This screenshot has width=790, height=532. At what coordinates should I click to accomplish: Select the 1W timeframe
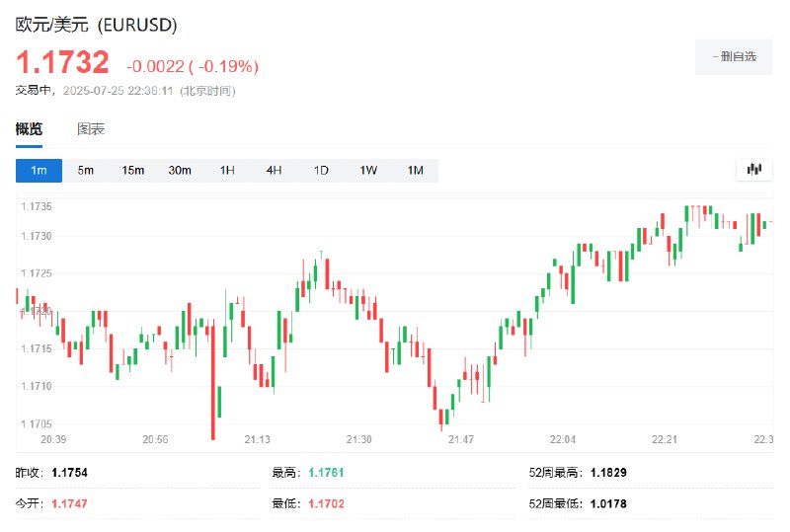click(368, 171)
